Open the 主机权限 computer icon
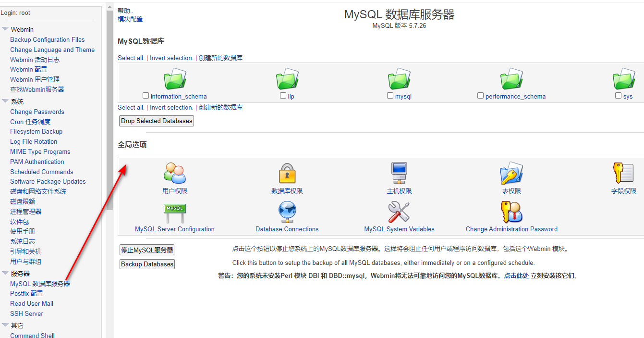Viewport: 644px width, 338px height. click(400, 173)
